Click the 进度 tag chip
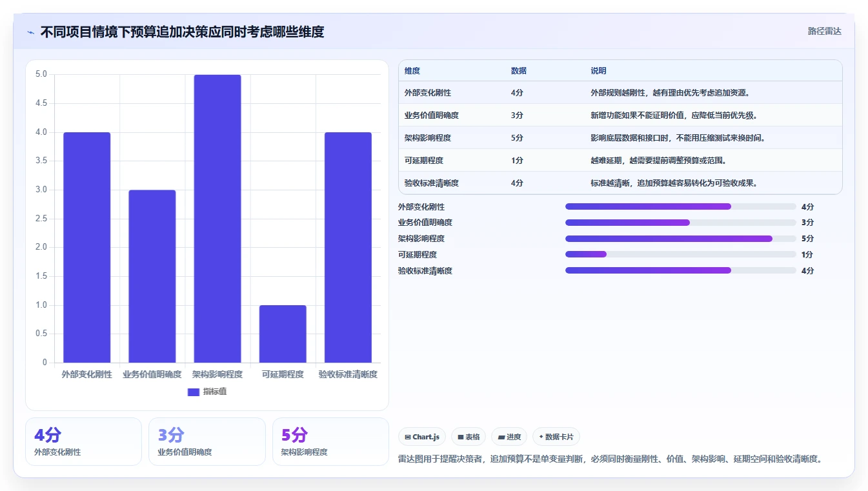The width and height of the screenshot is (868, 491). [x=509, y=437]
